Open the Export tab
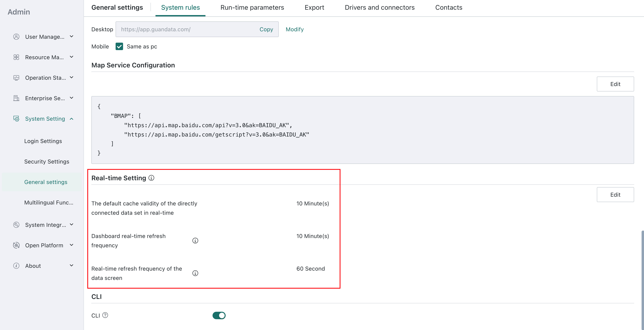This screenshot has height=330, width=644. pyautogui.click(x=314, y=7)
